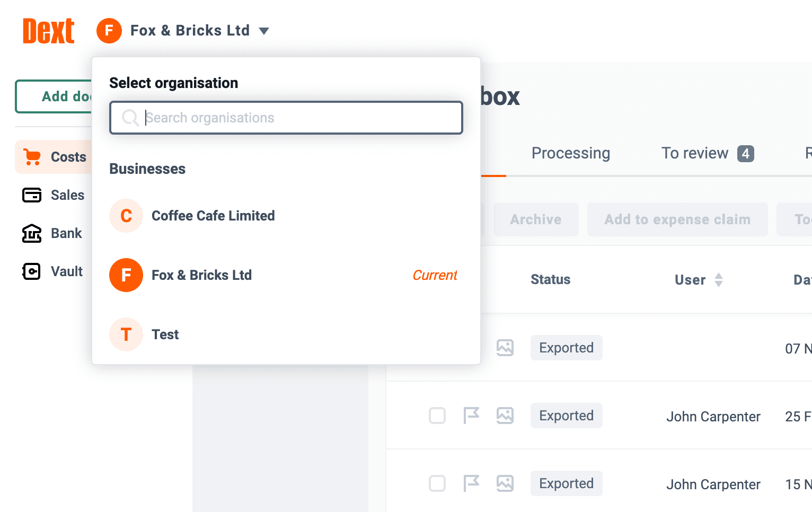Click the Vault safe icon
This screenshot has width=812, height=512.
tap(32, 271)
